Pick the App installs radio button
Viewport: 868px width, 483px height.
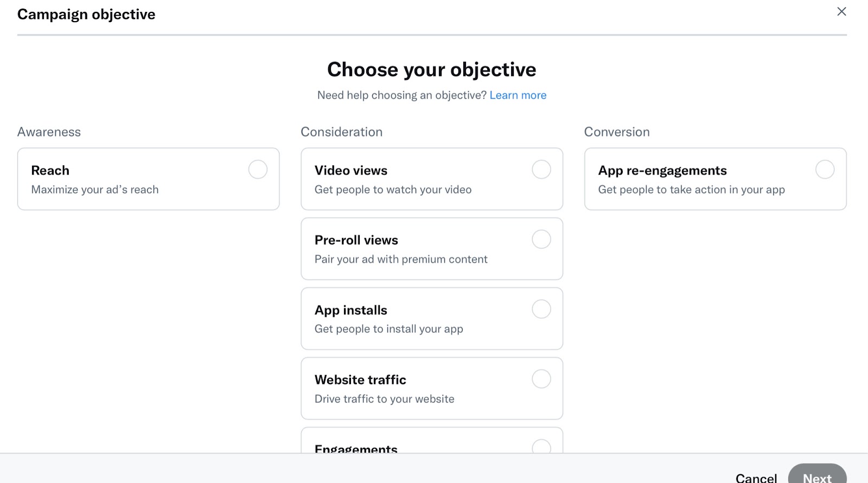pyautogui.click(x=541, y=309)
